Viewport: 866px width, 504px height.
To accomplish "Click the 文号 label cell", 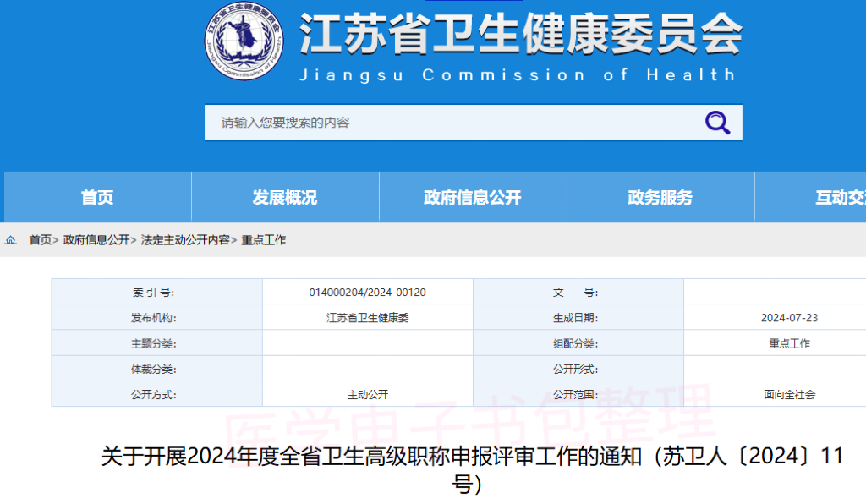I will tap(578, 292).
